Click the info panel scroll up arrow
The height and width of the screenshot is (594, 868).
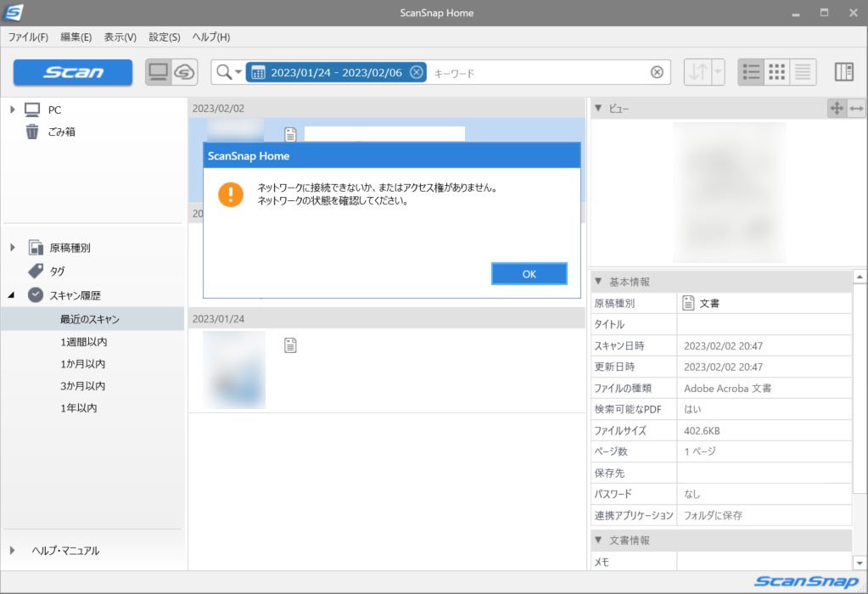(x=860, y=277)
